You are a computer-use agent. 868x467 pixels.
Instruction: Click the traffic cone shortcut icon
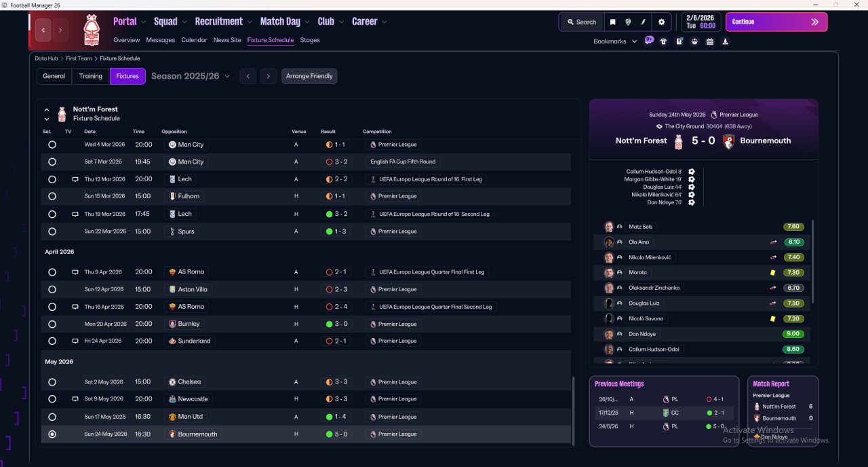tap(726, 41)
